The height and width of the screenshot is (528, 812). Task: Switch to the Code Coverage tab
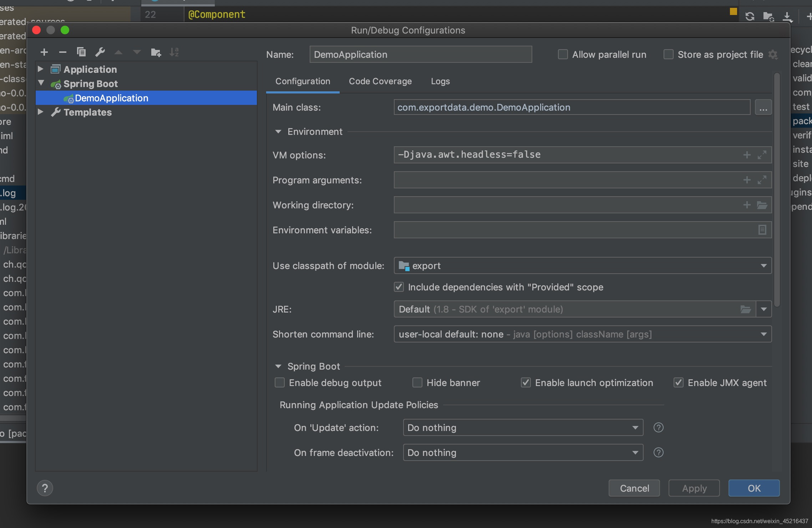click(380, 81)
